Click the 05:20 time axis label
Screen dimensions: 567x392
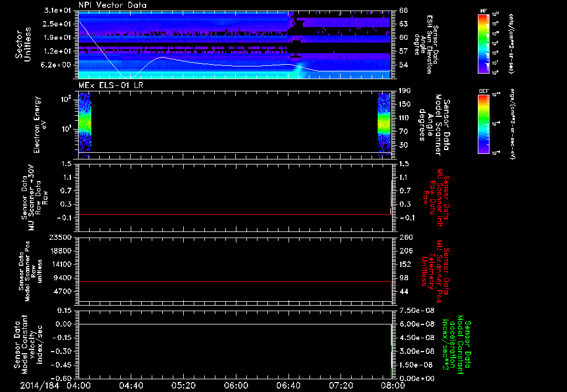point(183,385)
